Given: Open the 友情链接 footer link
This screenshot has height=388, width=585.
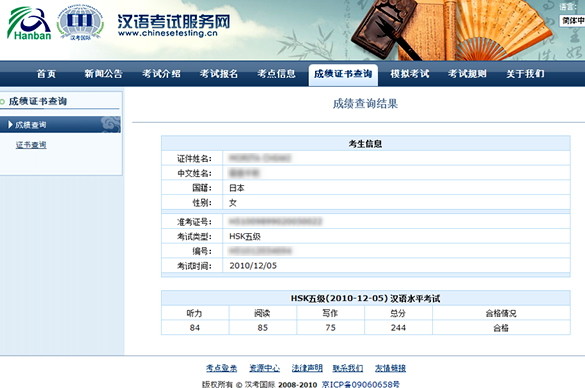Looking at the screenshot, I should [390, 368].
